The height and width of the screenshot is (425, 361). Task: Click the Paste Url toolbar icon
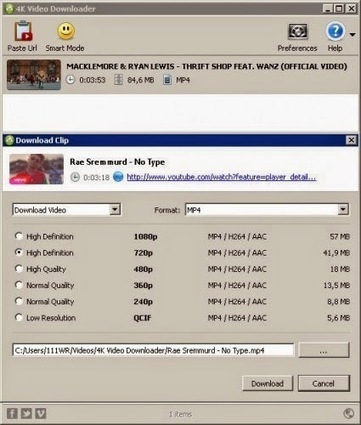click(23, 31)
